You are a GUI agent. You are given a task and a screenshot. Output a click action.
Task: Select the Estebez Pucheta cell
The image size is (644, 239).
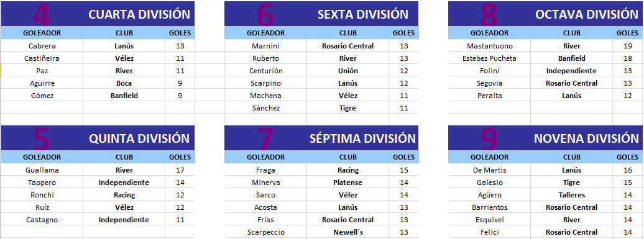[x=490, y=58]
